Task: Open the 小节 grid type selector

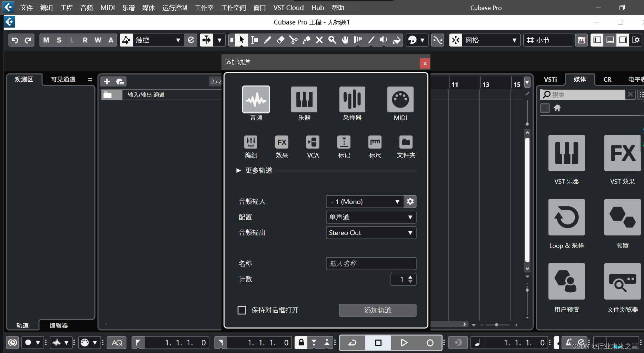Action: 548,40
